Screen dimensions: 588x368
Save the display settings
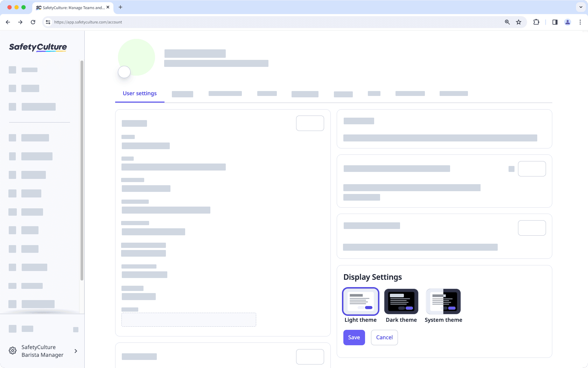354,337
